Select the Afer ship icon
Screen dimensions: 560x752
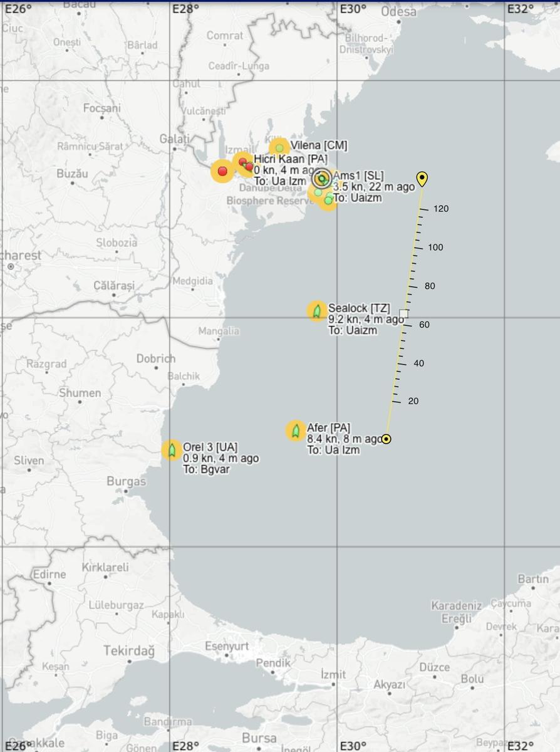click(x=296, y=431)
